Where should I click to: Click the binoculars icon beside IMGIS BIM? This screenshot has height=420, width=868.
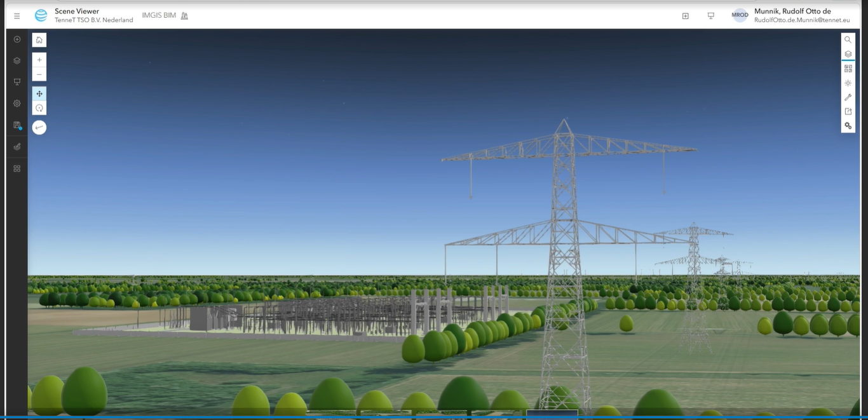pyautogui.click(x=184, y=16)
